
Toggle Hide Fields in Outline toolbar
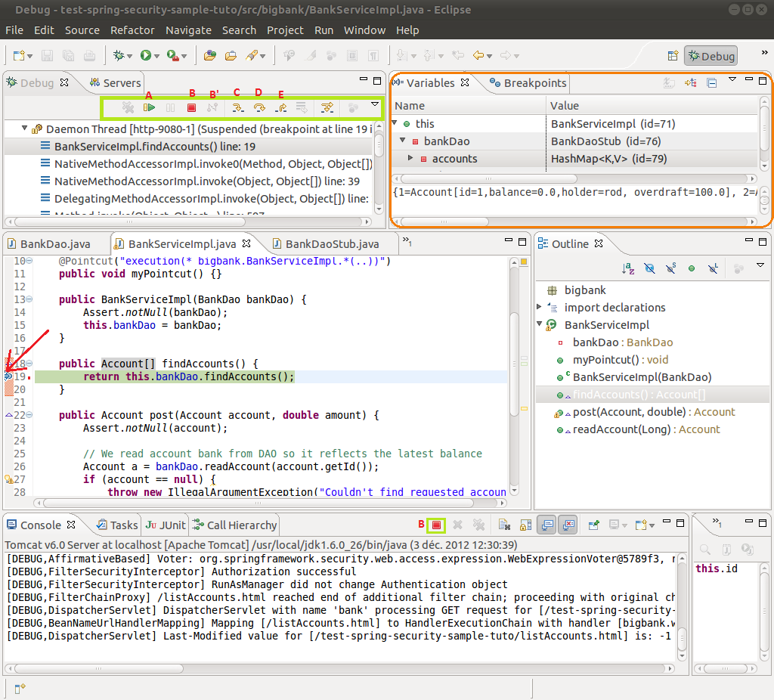(649, 268)
